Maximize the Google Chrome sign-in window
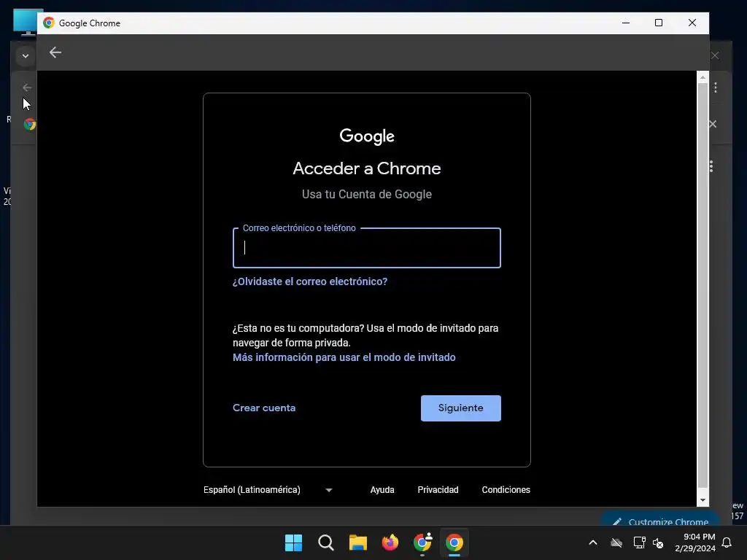Image resolution: width=747 pixels, height=560 pixels. coord(659,23)
